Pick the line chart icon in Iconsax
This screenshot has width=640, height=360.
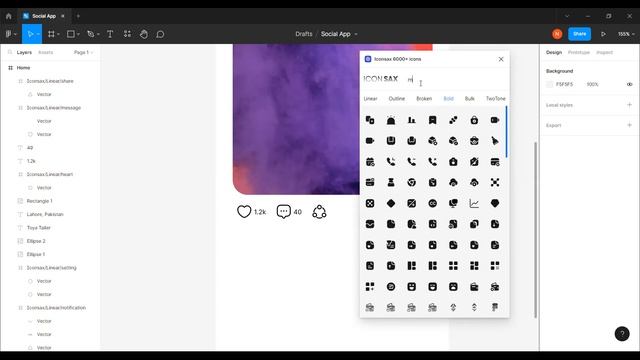(x=474, y=203)
